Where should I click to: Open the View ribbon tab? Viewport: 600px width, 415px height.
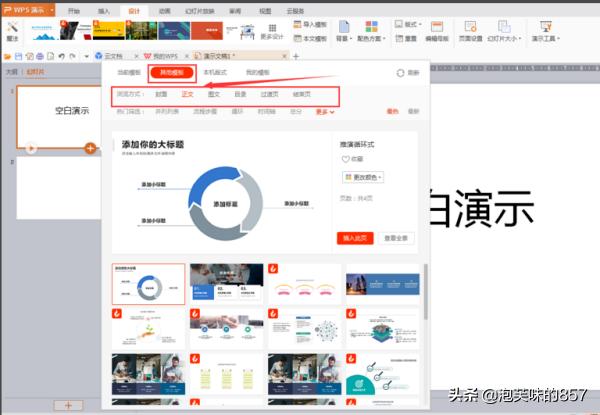pos(265,11)
